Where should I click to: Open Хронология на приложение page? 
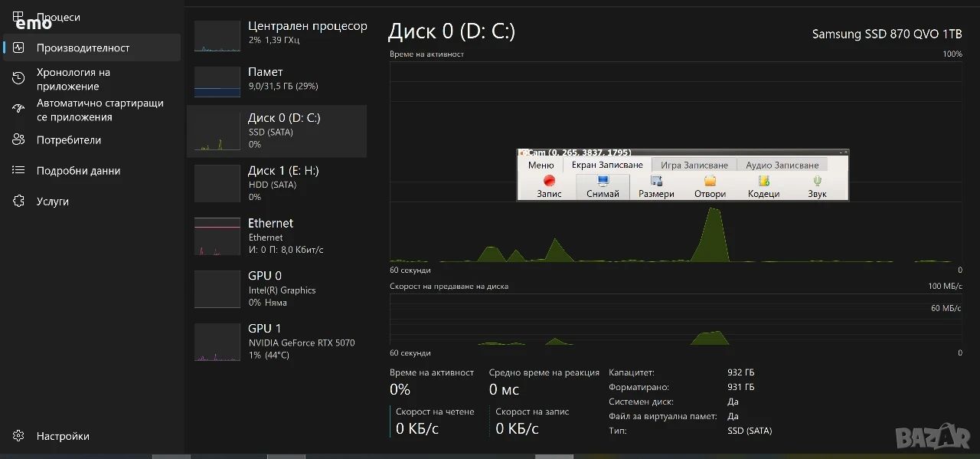[92, 79]
